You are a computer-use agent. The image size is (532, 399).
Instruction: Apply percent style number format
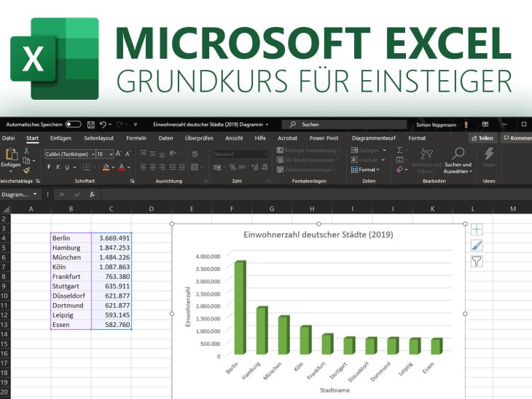pos(232,167)
